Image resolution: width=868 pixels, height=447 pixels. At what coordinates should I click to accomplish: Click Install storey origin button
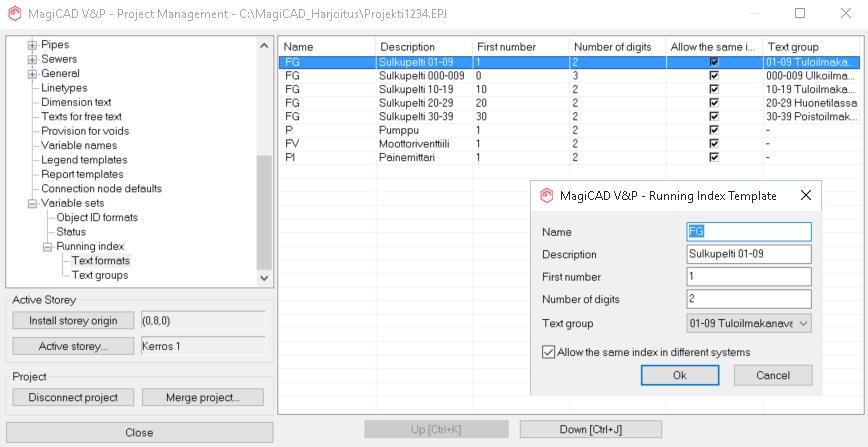tap(73, 321)
